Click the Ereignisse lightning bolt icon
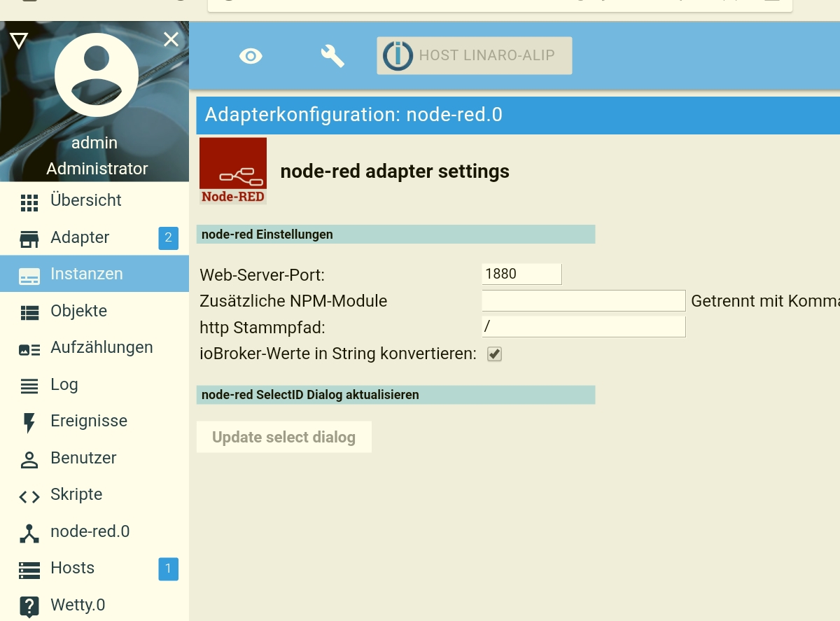 (x=29, y=423)
